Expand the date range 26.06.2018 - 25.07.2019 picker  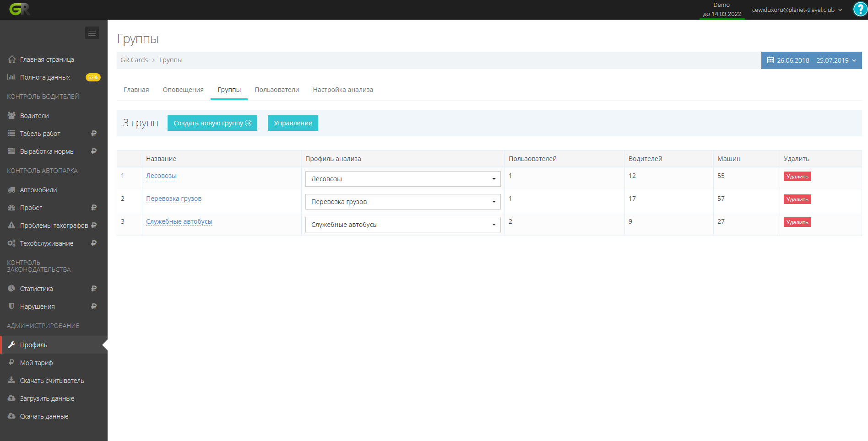tap(811, 60)
